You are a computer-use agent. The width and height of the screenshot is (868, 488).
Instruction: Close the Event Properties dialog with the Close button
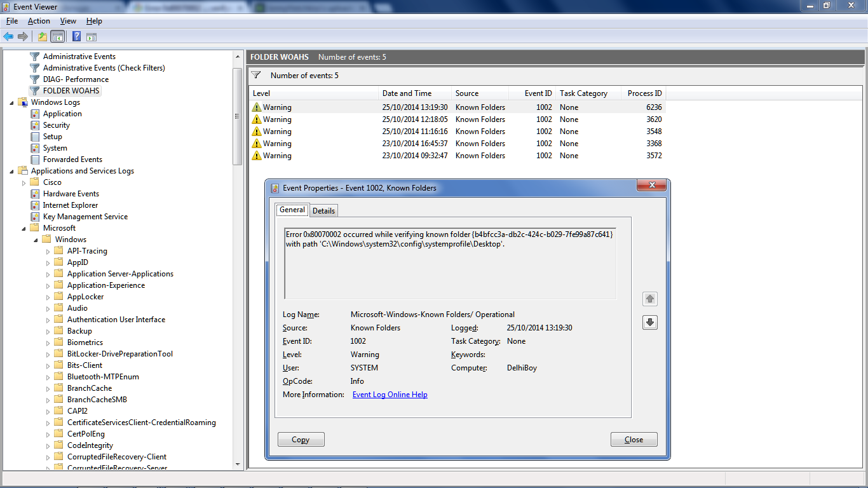tap(634, 440)
